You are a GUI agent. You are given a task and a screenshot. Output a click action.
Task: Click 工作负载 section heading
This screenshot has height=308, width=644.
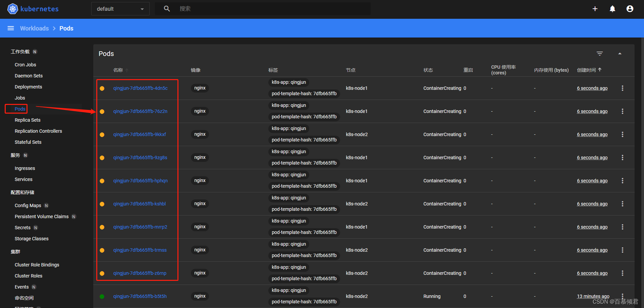point(20,52)
